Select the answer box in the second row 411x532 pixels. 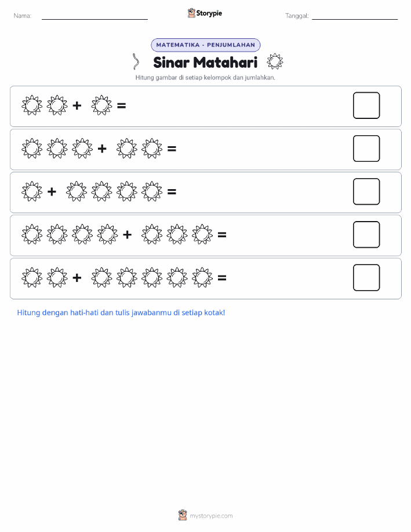pyautogui.click(x=366, y=149)
